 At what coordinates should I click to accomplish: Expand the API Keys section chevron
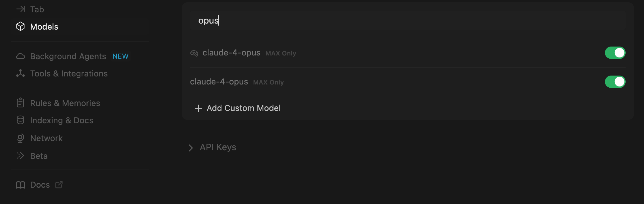pos(190,148)
